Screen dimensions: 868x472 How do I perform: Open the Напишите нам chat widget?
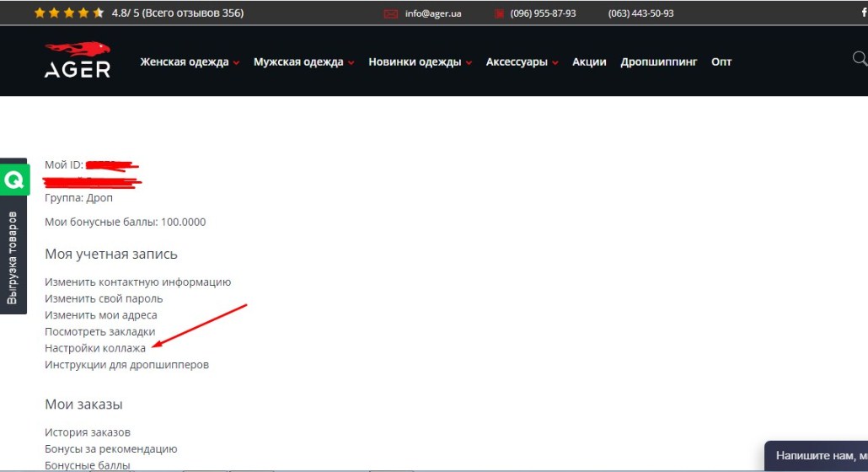[x=817, y=456]
